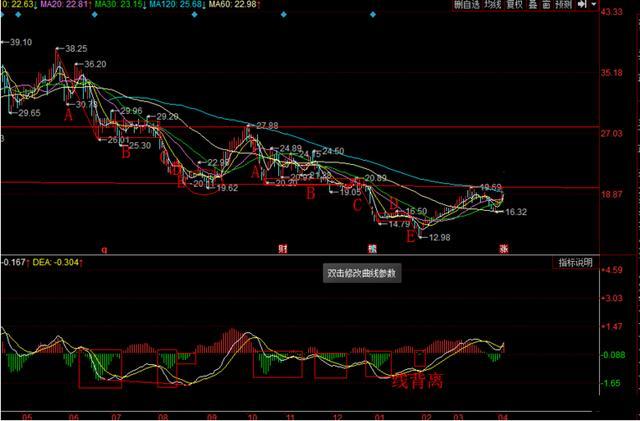Click the 27.03 price axis value
Screen dimensions: 640x421
tap(612, 134)
